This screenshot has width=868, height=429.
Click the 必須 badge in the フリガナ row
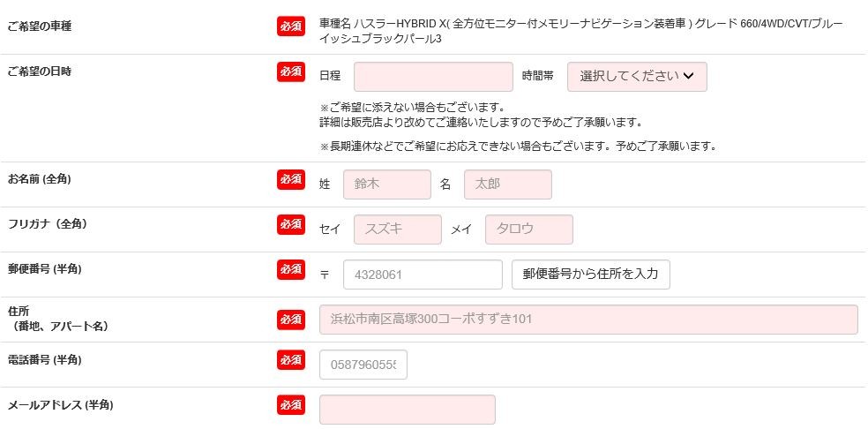pos(291,224)
